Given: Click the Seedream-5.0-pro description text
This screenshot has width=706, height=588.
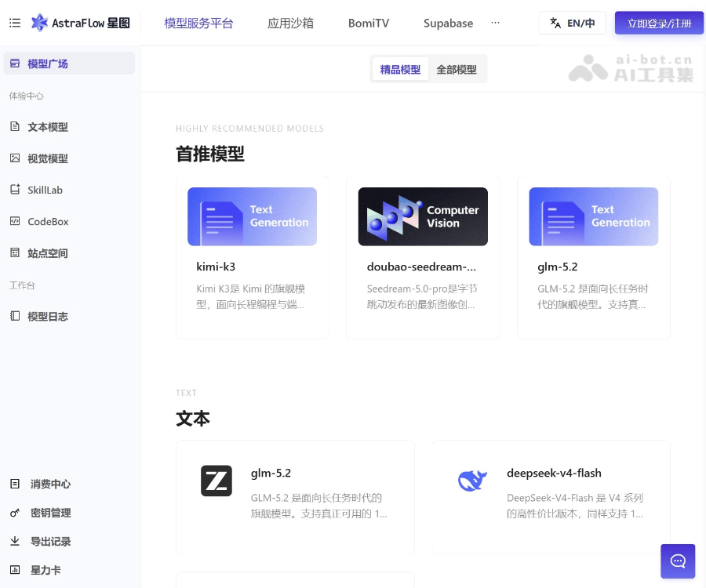Looking at the screenshot, I should click(422, 296).
